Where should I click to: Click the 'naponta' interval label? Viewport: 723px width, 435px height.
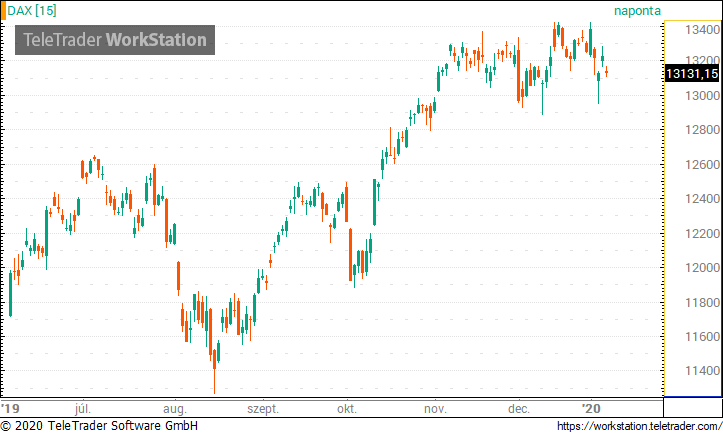(637, 11)
